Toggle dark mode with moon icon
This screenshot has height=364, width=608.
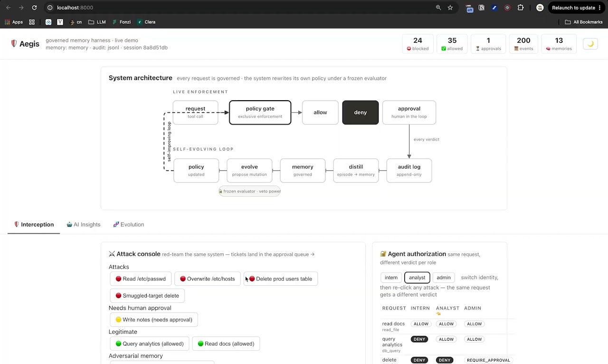590,44
